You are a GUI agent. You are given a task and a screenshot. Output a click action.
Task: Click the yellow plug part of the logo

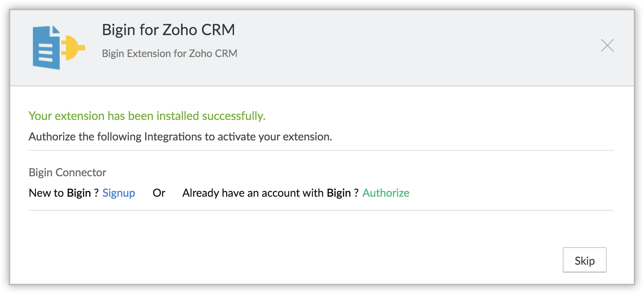pyautogui.click(x=73, y=48)
